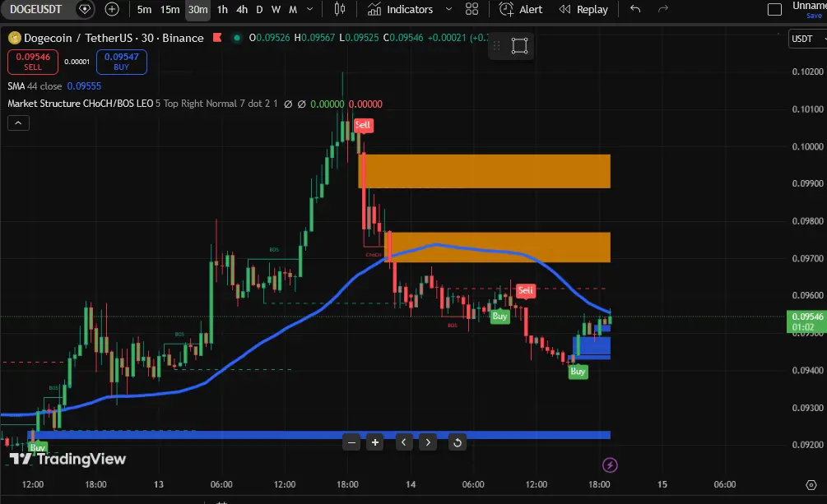Click the floating toolbar drag handle dots
Image resolution: width=827 pixels, height=504 pixels.
496,46
